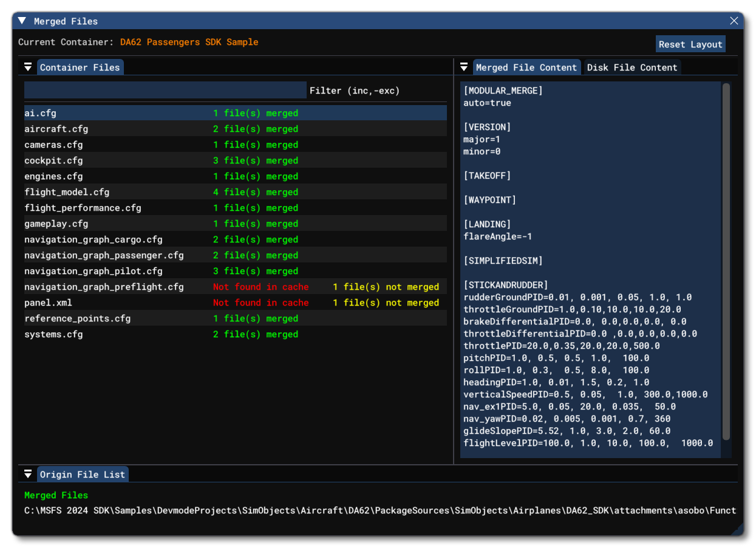Viewport: 756px width, 548px height.
Task: Click the Reset Layout button
Action: 690,44
